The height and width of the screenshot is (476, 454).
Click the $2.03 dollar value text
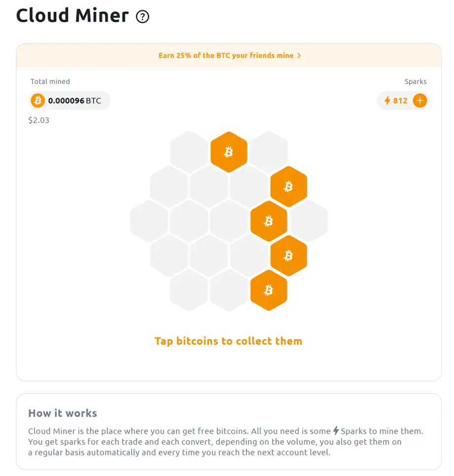38,120
